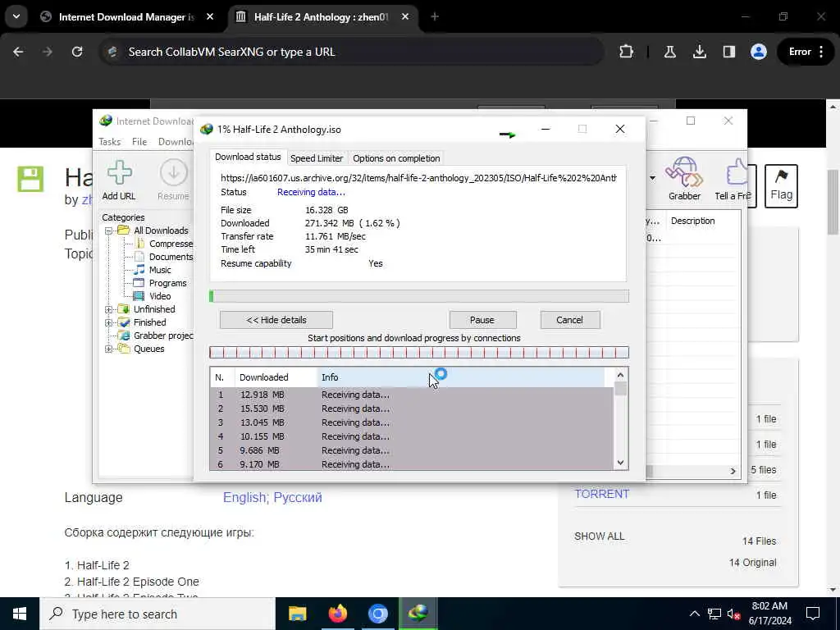
Task: Open the notification center icon
Action: (x=813, y=614)
